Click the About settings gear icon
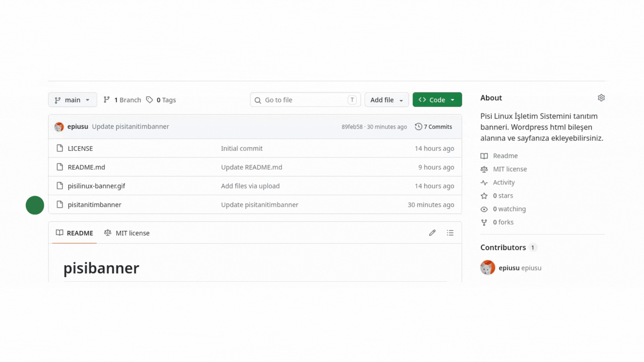Viewport: 644px width, 362px height. (601, 98)
